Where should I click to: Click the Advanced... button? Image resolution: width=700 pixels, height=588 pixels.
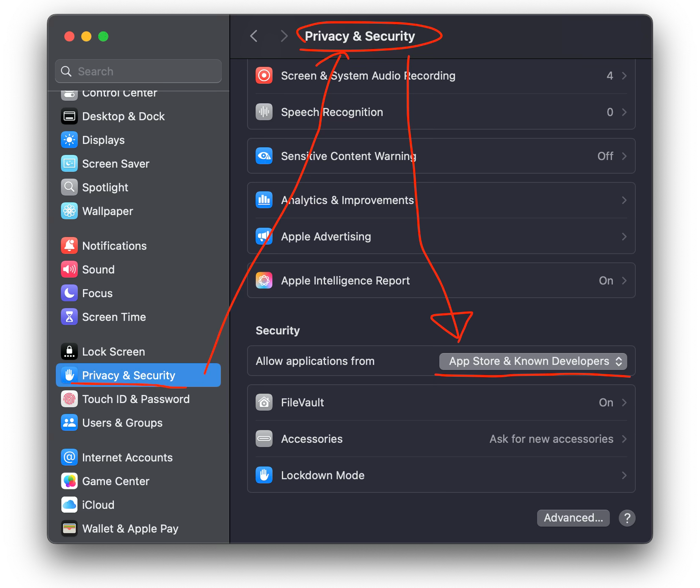(x=573, y=518)
